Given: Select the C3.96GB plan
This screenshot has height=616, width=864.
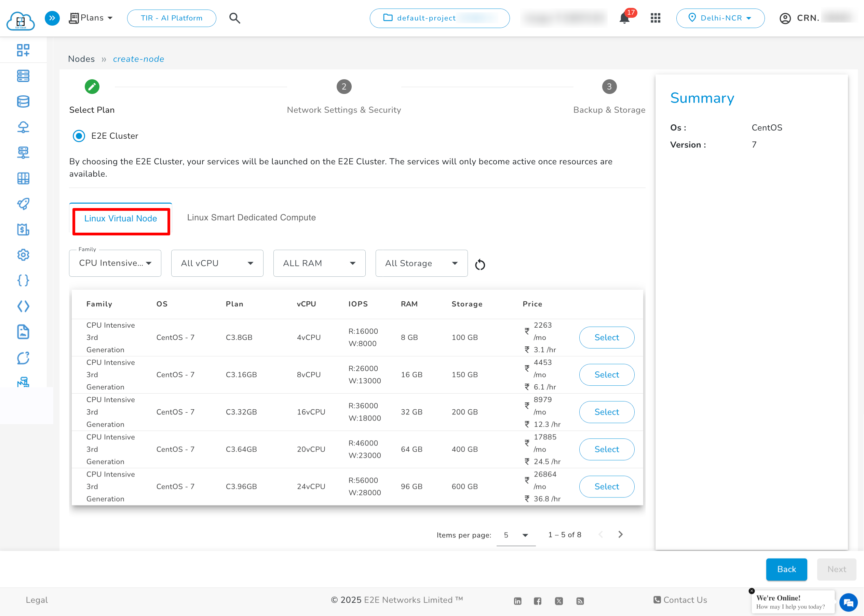Looking at the screenshot, I should [x=606, y=487].
